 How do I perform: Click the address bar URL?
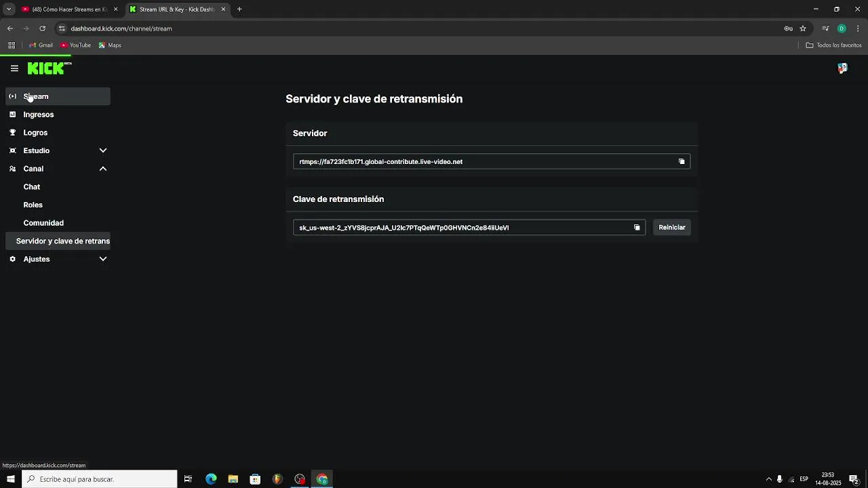(x=121, y=28)
